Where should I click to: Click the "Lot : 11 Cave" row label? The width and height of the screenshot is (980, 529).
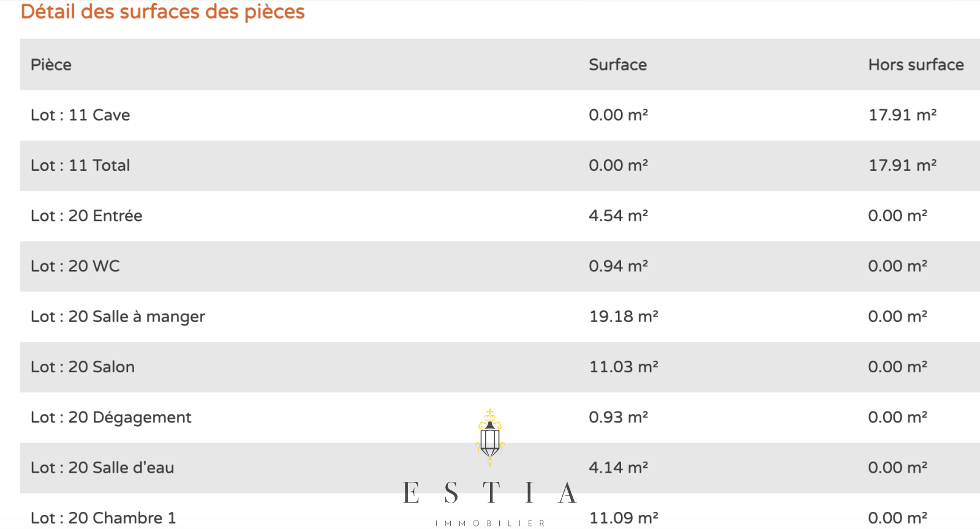coord(80,115)
